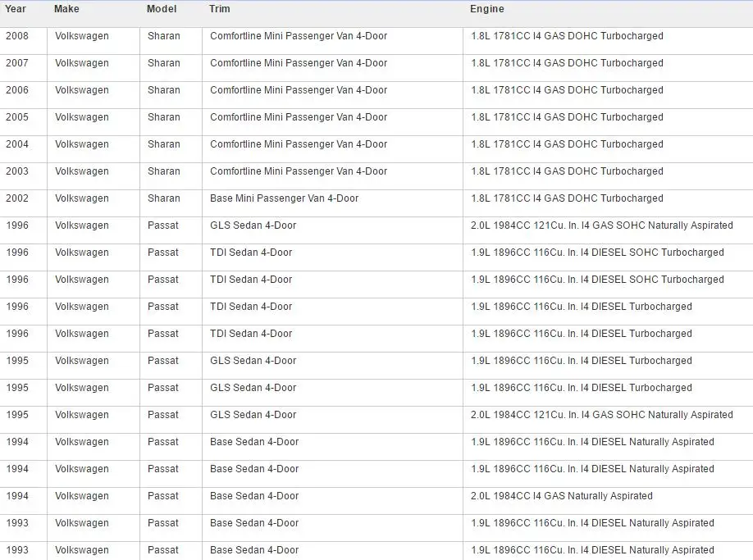753x560 pixels.
Task: Click Passat in the 1996 GLS row
Action: coord(162,225)
